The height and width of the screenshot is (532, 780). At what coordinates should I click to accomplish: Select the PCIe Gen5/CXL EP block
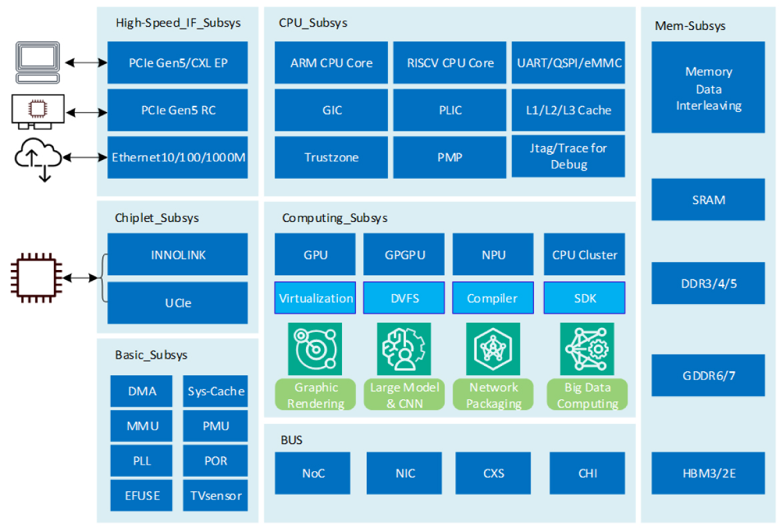coord(177,63)
